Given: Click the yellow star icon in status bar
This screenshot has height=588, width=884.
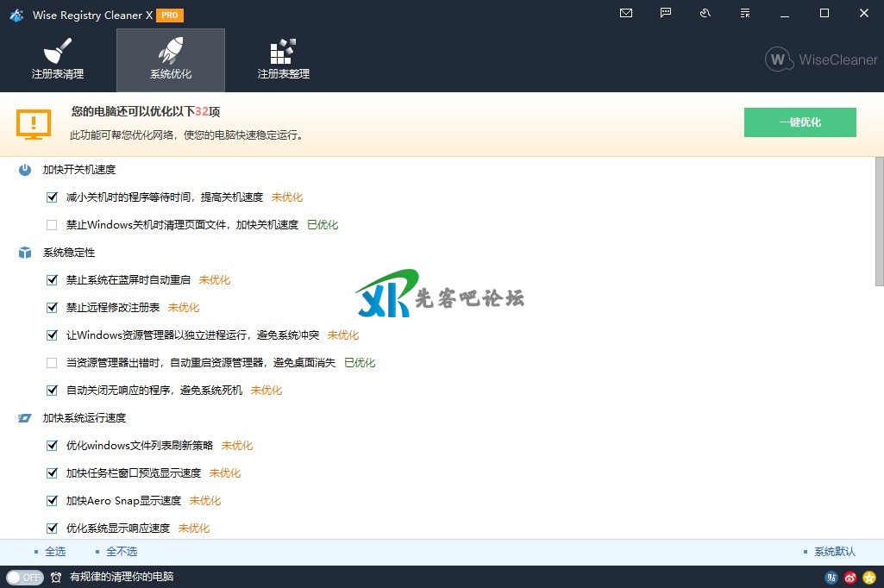Looking at the screenshot, I should tap(869, 578).
